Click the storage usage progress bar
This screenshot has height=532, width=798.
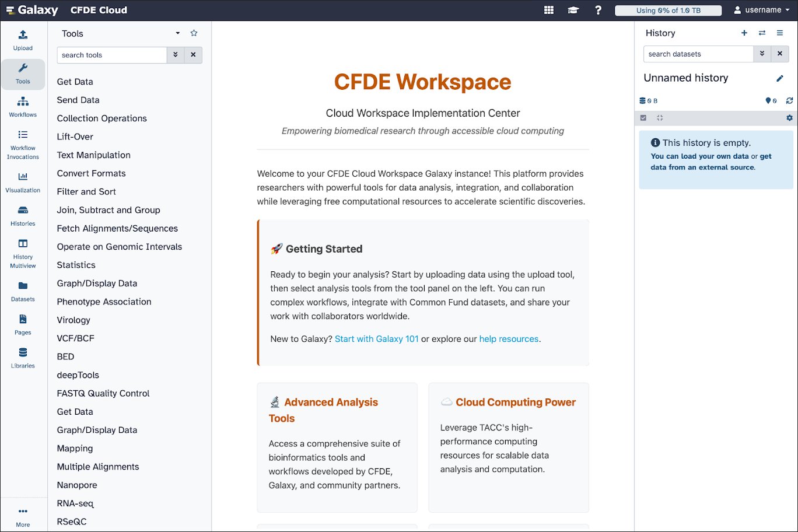click(668, 10)
